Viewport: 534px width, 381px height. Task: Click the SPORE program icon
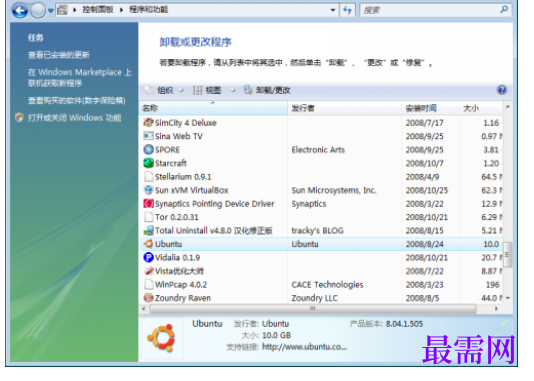148,149
